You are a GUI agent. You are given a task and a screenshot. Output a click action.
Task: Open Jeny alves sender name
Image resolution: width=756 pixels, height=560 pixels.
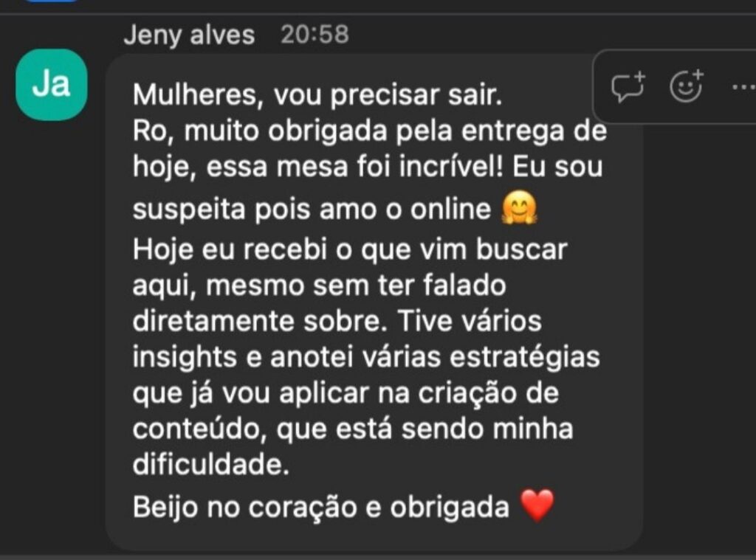pos(189,35)
